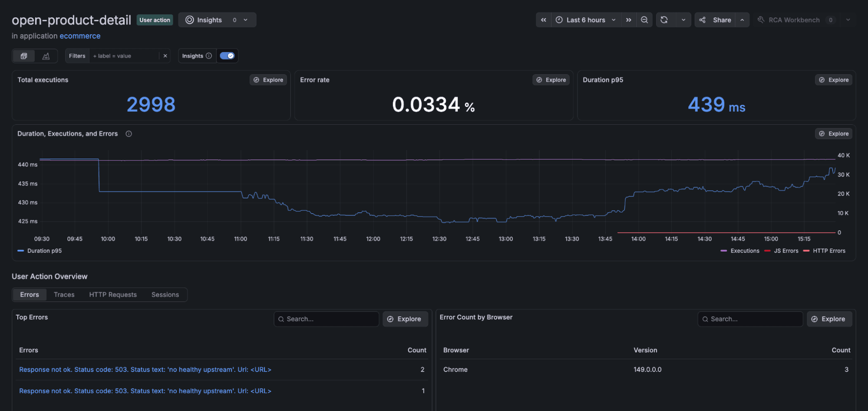Screen dimensions: 868x411
Task: Explore Duration, Executions, and Errors chart
Action: (x=834, y=134)
